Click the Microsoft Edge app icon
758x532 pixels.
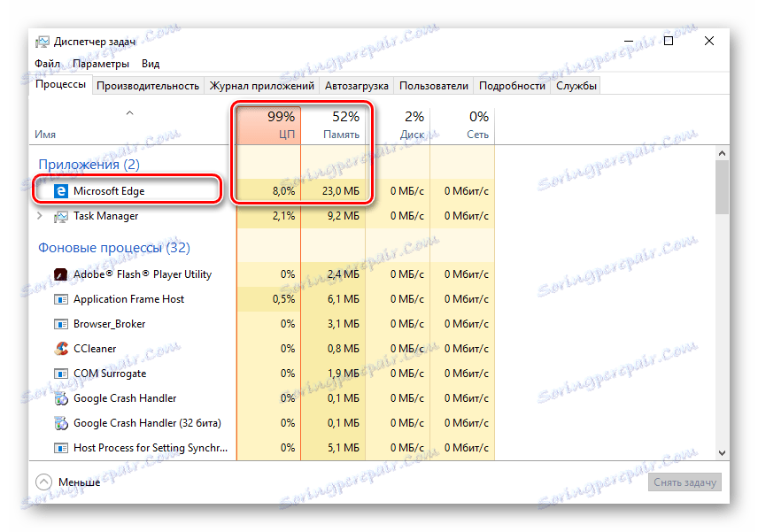pyautogui.click(x=60, y=191)
